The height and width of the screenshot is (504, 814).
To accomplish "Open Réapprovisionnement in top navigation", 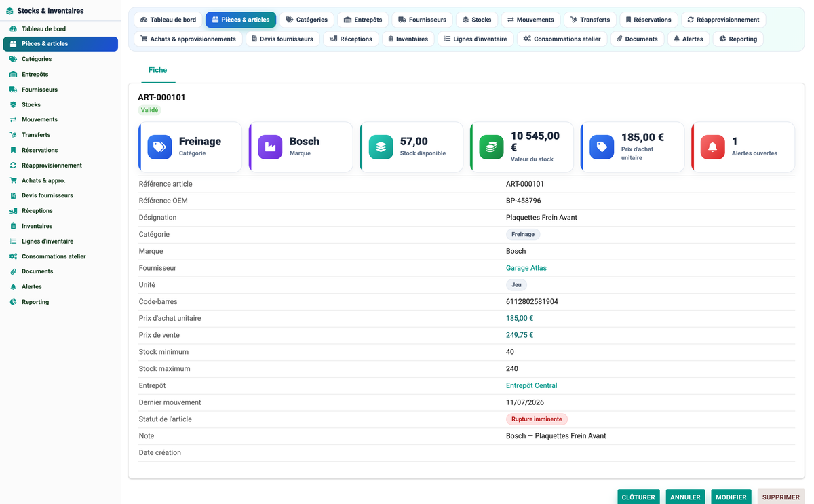I will click(723, 20).
